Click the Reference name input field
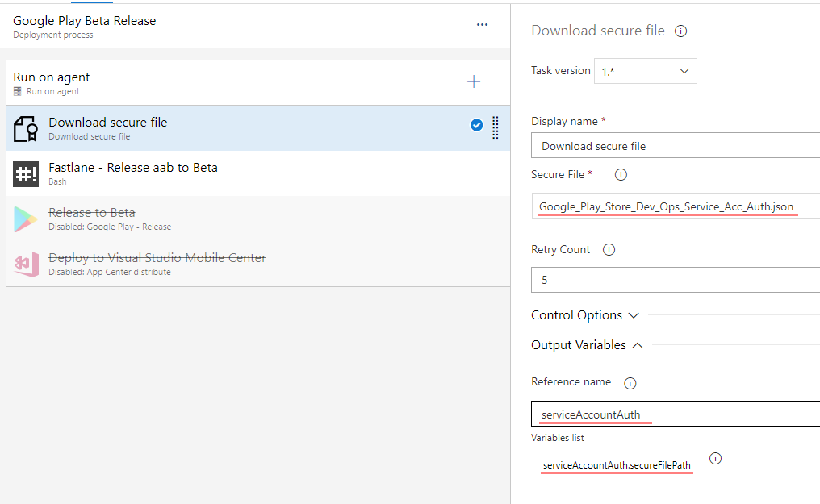The width and height of the screenshot is (820, 504). [x=676, y=414]
